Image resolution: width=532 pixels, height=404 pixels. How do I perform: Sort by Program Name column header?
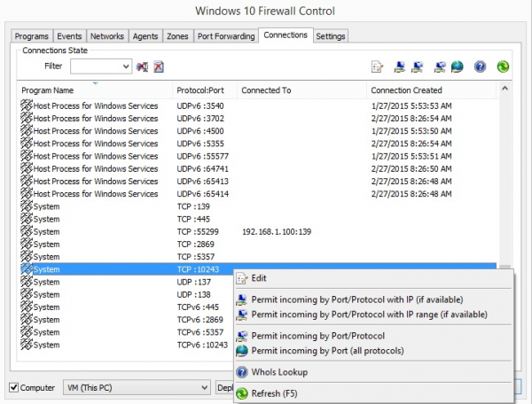(95, 90)
